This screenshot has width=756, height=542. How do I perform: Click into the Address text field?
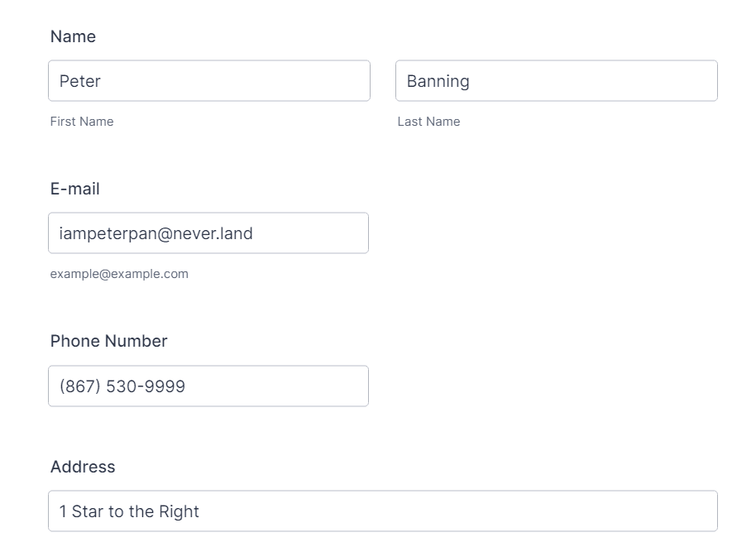(383, 511)
